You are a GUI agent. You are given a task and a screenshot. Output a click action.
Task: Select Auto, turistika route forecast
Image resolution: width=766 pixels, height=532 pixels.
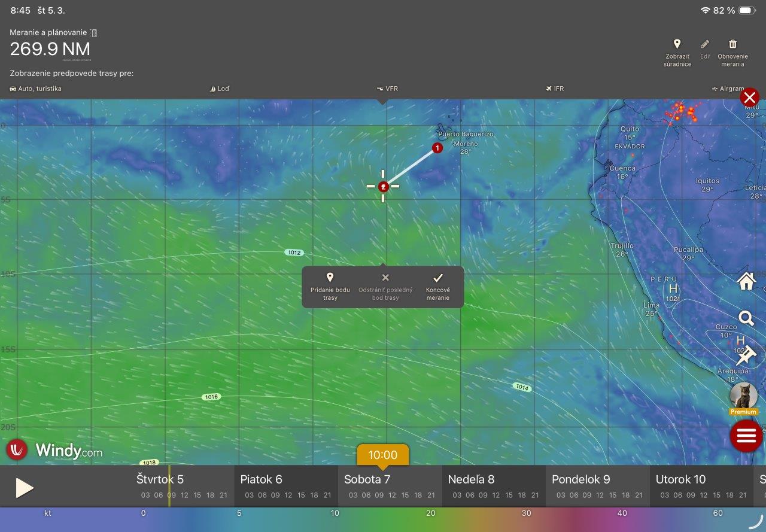coord(36,89)
